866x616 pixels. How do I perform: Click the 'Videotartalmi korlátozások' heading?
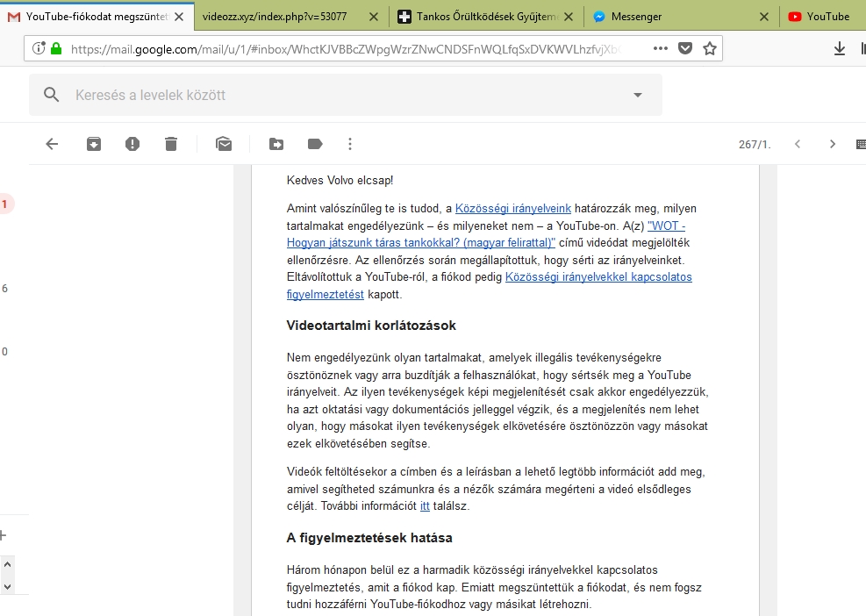click(x=371, y=326)
